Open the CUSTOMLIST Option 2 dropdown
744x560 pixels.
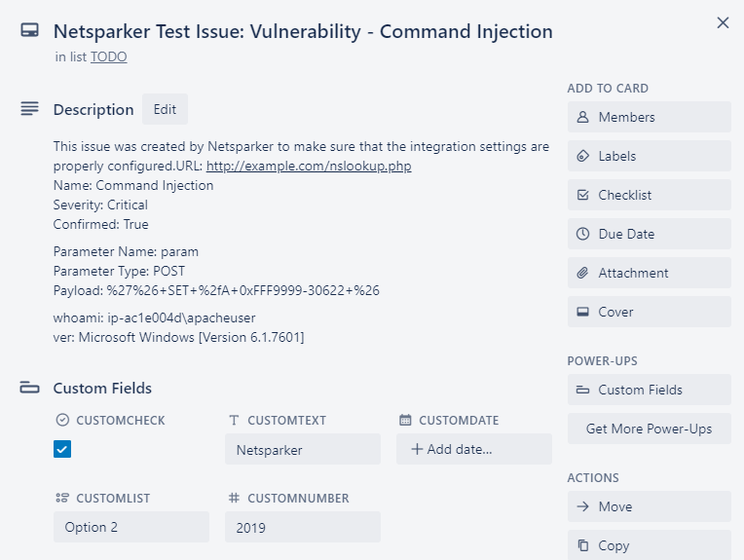point(130,527)
